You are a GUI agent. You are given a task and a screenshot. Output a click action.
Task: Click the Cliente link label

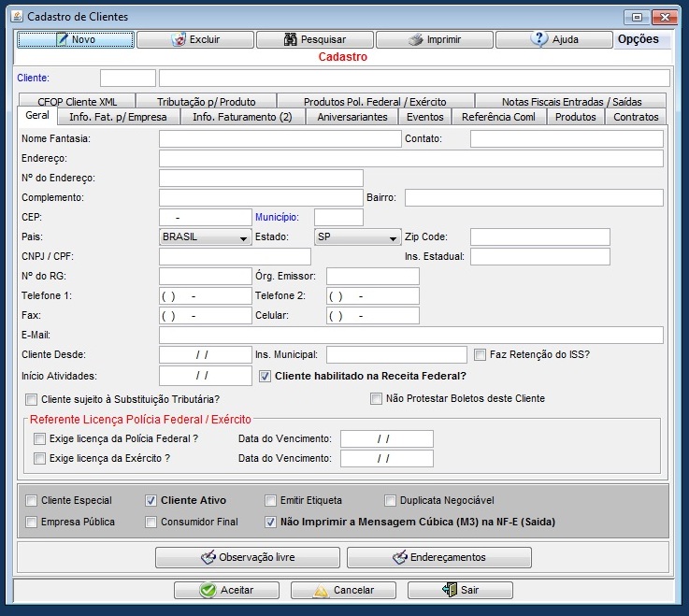point(33,78)
